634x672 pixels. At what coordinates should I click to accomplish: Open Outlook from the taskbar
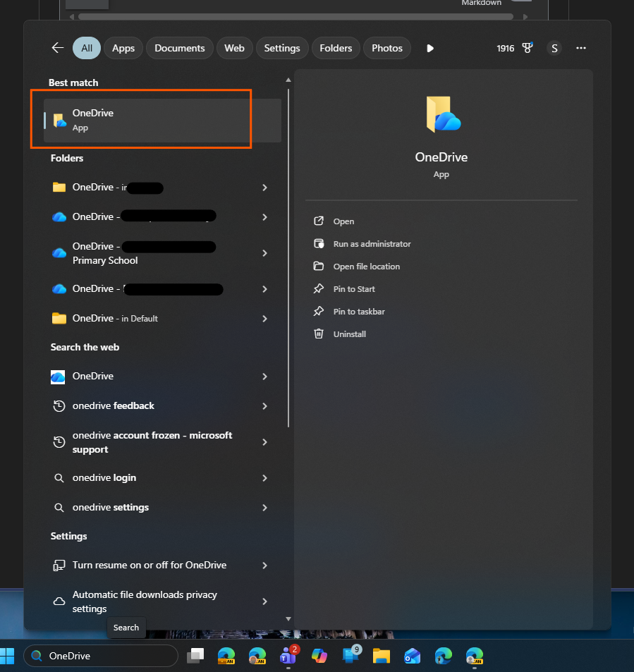pos(412,656)
